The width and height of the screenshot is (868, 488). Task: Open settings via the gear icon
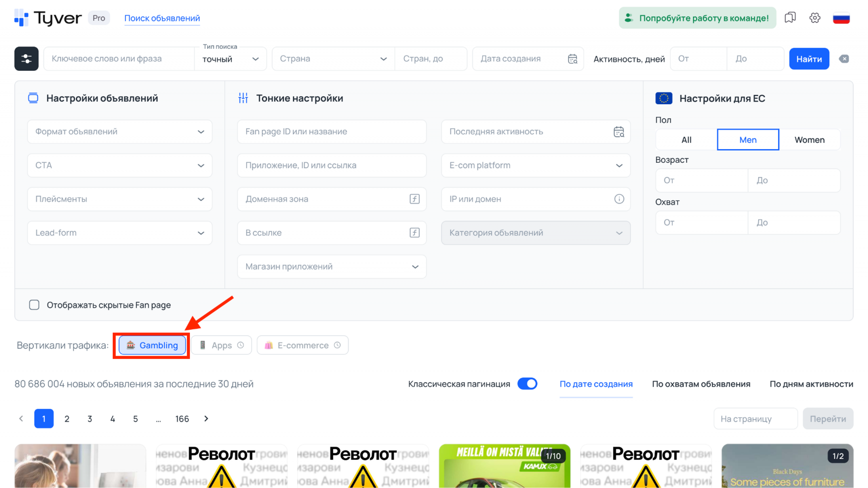click(x=814, y=18)
